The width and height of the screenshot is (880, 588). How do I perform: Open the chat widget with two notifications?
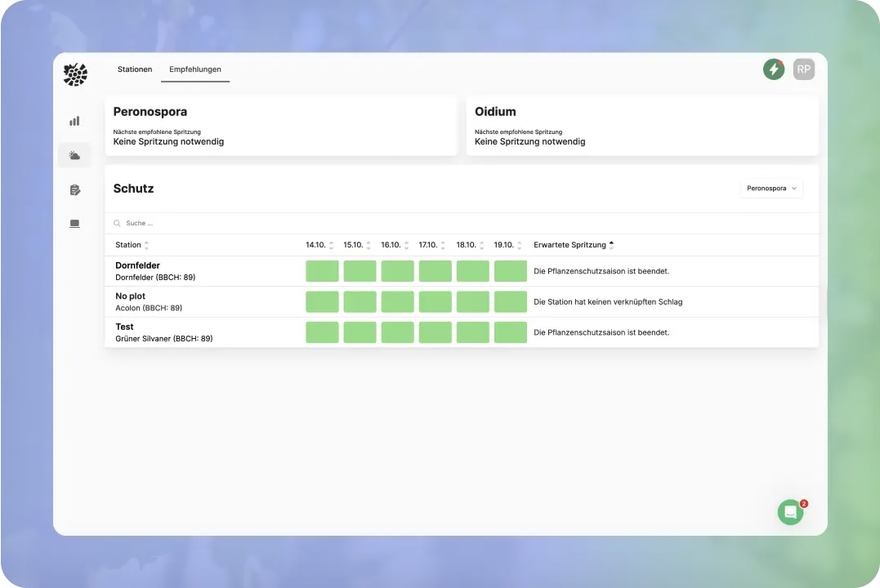[x=790, y=512]
